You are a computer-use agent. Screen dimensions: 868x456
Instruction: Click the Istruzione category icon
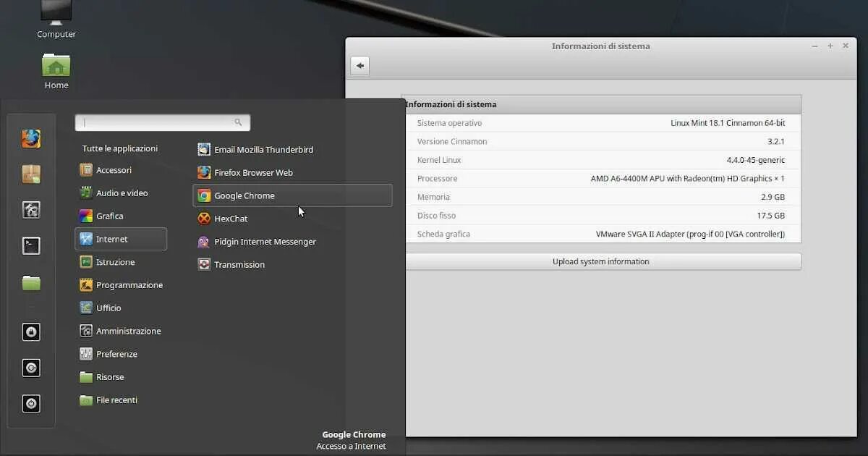pos(86,262)
